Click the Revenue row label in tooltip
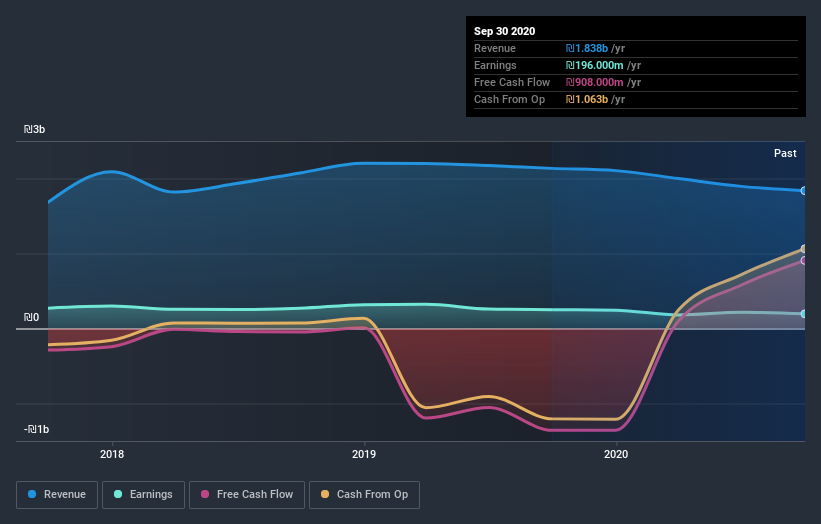821x524 pixels. click(x=495, y=48)
